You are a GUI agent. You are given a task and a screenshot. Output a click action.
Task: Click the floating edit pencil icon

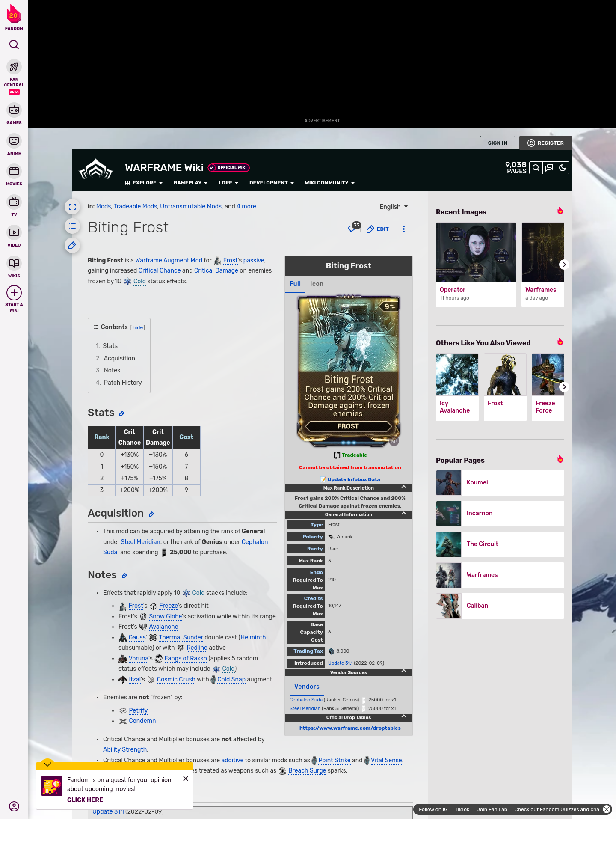72,245
